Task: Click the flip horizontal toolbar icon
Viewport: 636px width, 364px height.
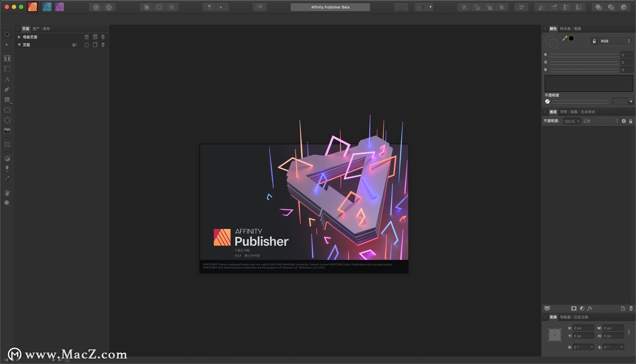Action: [x=541, y=7]
